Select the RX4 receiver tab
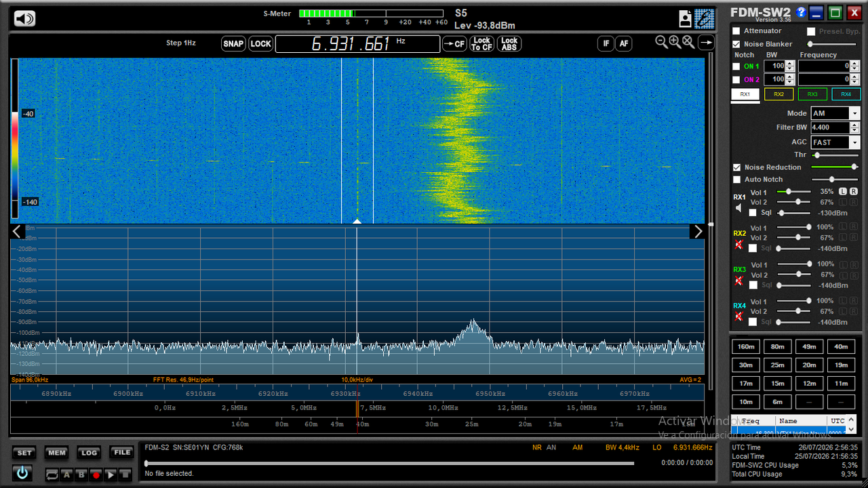Viewport: 868px width, 488px height. pos(846,94)
